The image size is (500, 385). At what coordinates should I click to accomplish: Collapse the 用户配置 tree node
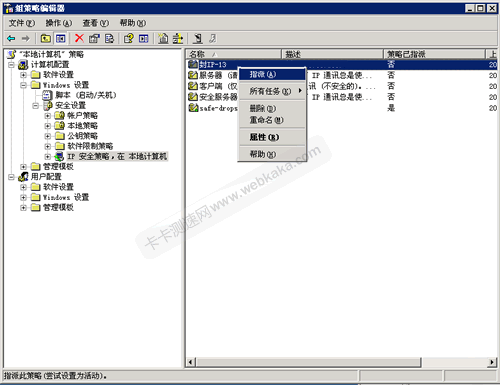11,177
